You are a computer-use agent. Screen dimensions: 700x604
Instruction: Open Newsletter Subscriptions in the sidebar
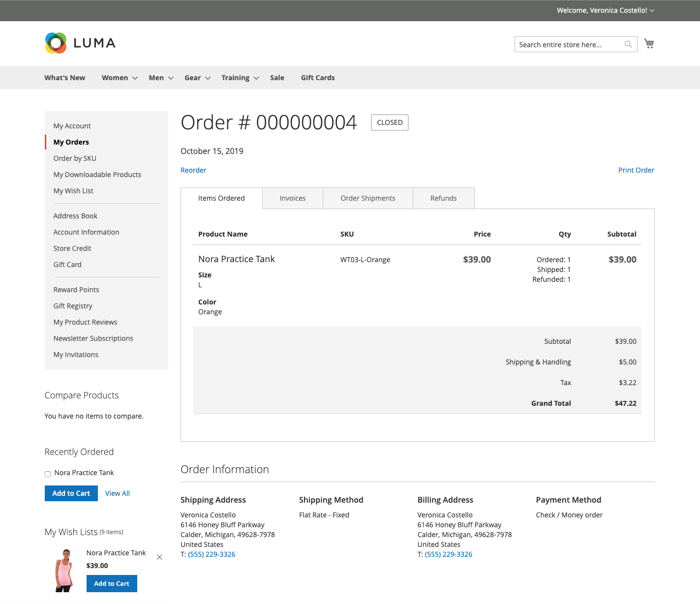pyautogui.click(x=93, y=338)
